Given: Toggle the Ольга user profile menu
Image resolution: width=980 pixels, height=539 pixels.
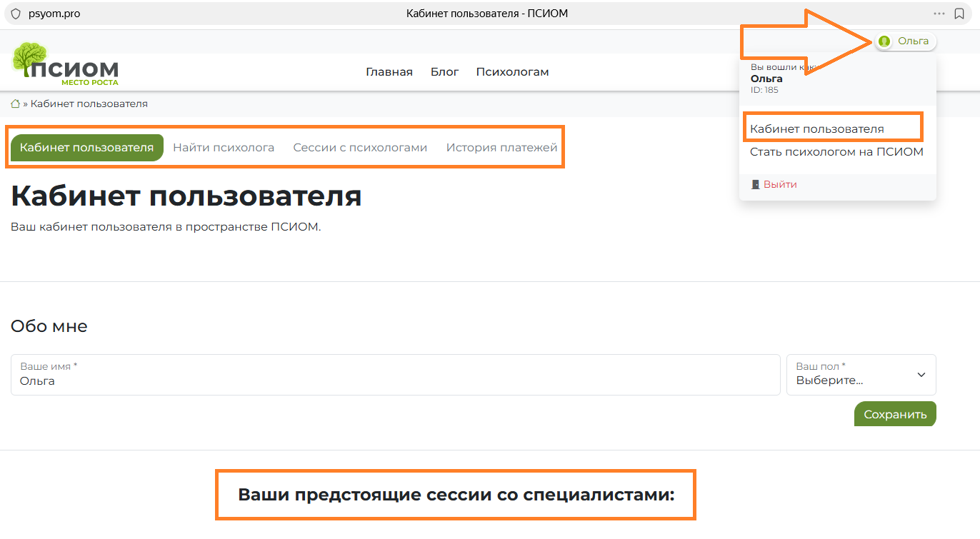Looking at the screenshot, I should 905,41.
